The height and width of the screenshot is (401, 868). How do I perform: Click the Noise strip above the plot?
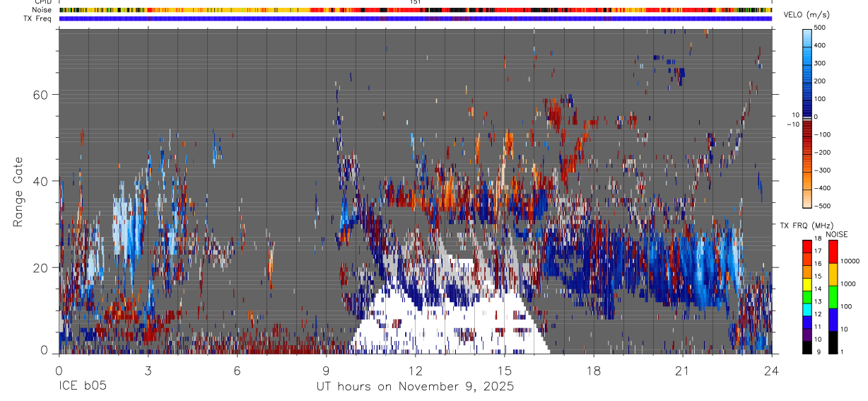point(415,11)
